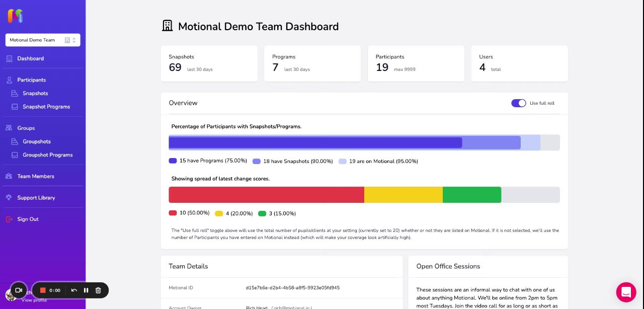Click the Motional ID value starting d15e7b6e
This screenshot has width=644, height=309.
point(293,288)
